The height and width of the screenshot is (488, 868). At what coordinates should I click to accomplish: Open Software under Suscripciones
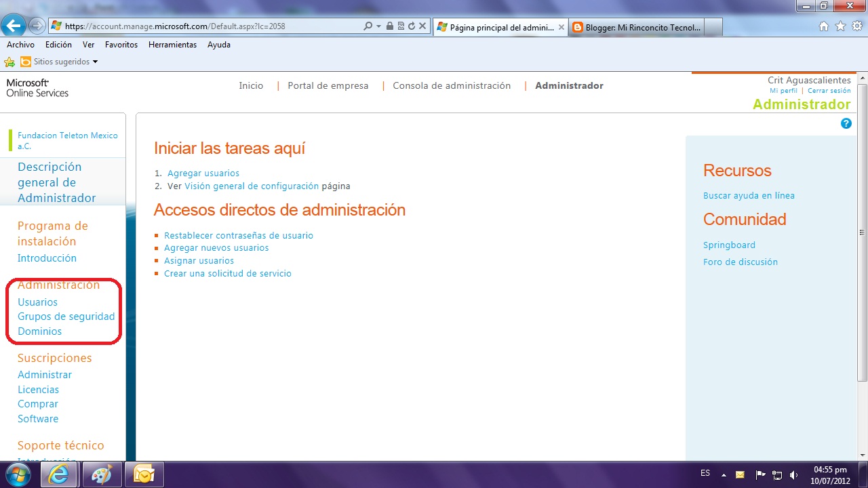click(x=38, y=419)
